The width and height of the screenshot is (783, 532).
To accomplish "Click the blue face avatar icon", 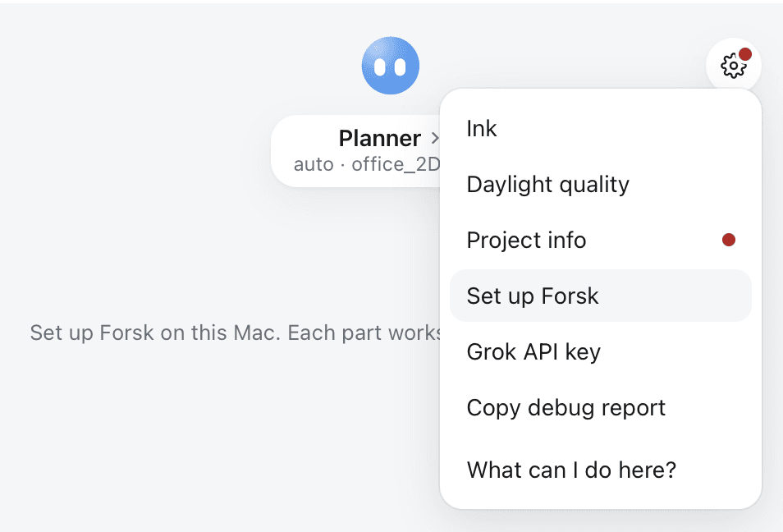I will 391,66.
